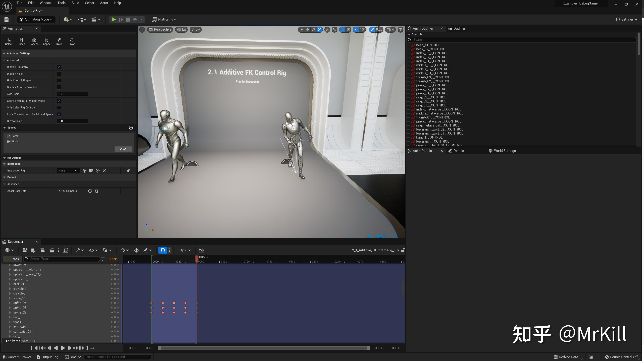Add a new space with plus icon
Image resolution: width=644 pixels, height=361 pixels.
click(131, 128)
